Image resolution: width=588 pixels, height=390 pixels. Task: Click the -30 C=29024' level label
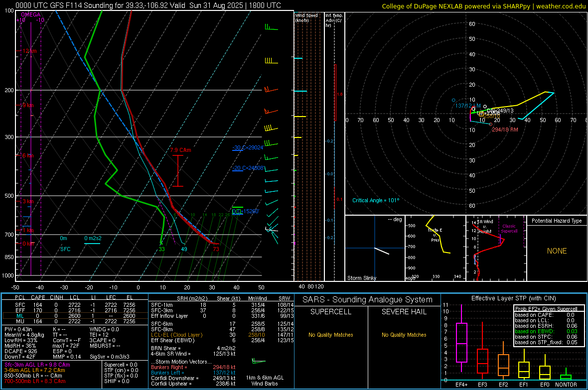tap(248, 147)
